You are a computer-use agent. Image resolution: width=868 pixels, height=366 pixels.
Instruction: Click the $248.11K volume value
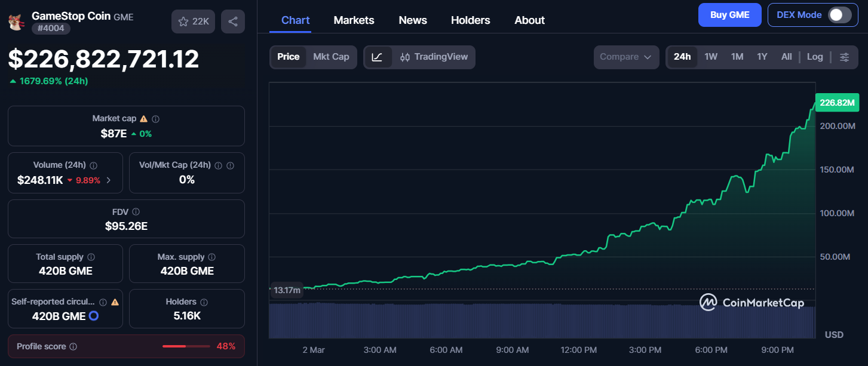pos(40,180)
